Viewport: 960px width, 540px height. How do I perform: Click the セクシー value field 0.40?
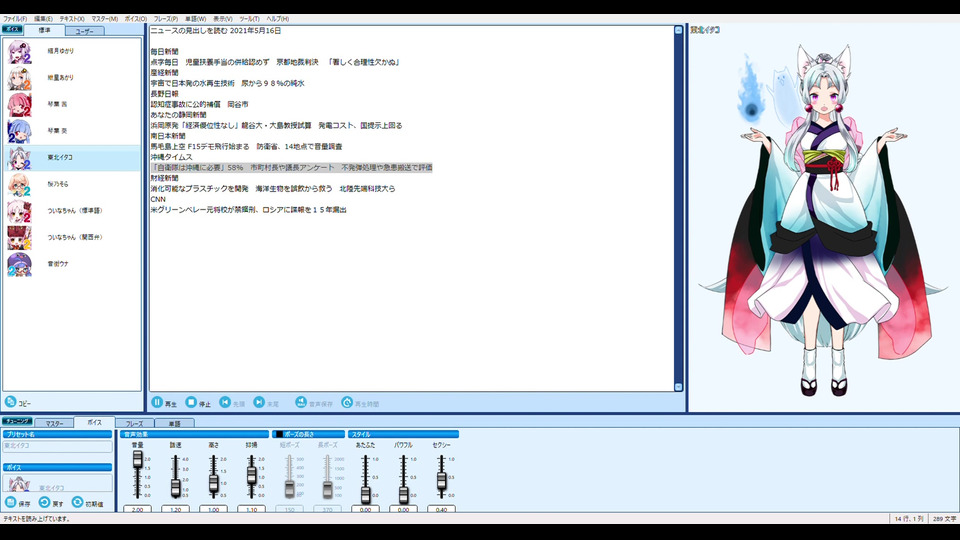[x=441, y=509]
